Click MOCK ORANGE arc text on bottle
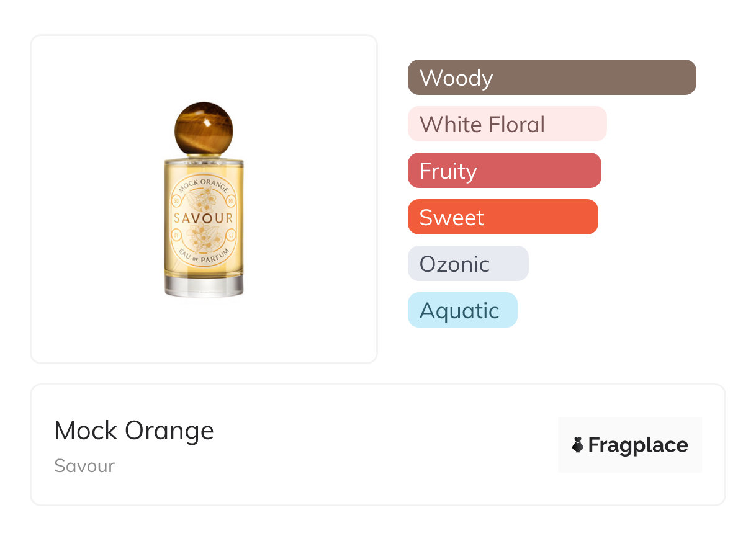The height and width of the screenshot is (536, 756). (204, 184)
